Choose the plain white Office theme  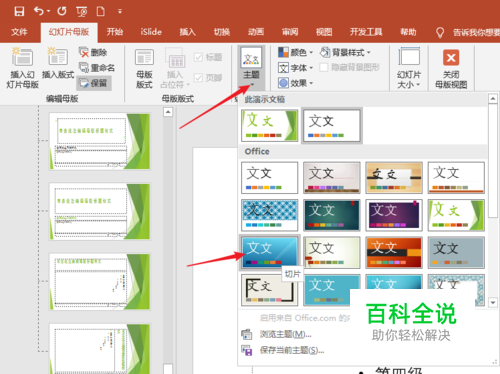pos(269,178)
